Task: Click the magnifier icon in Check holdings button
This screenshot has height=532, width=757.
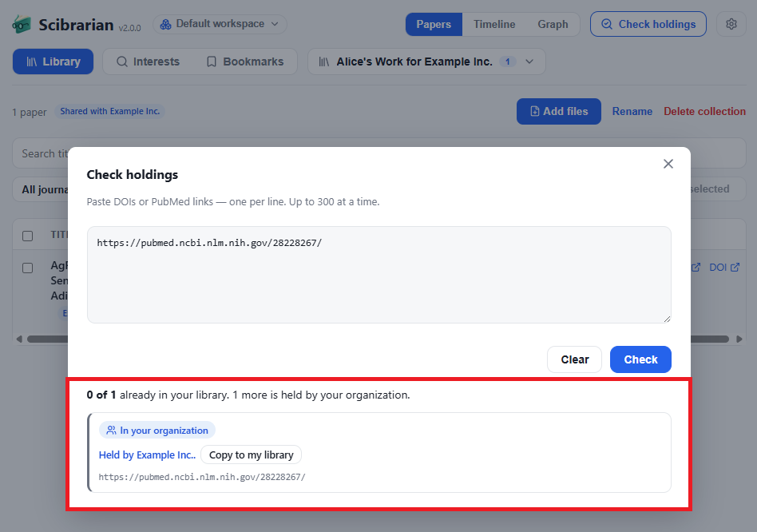Action: (607, 24)
